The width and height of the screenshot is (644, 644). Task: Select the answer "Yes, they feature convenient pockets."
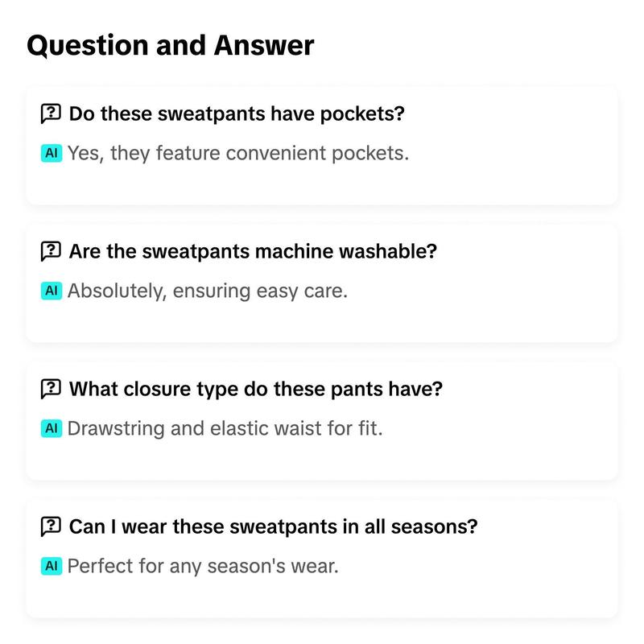coord(238,153)
